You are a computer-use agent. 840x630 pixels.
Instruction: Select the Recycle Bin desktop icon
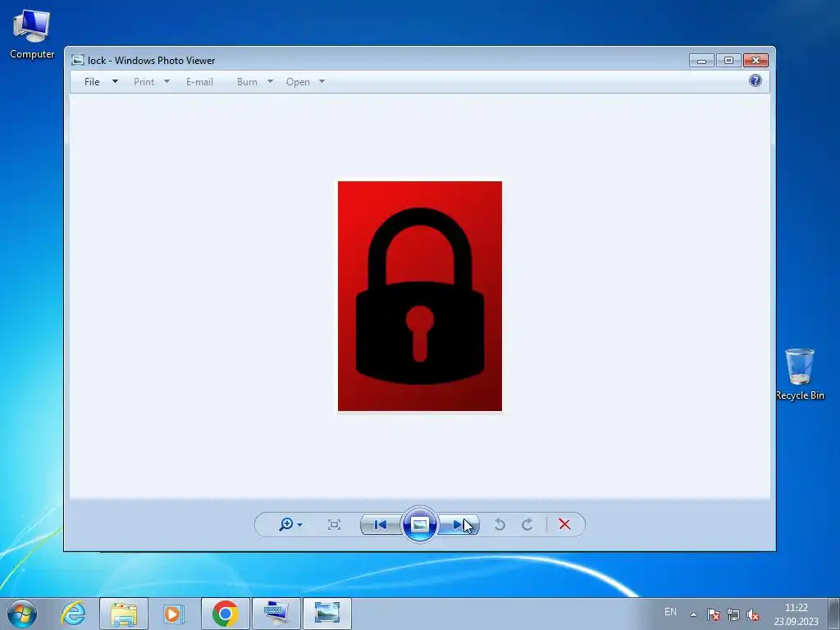pos(800,374)
